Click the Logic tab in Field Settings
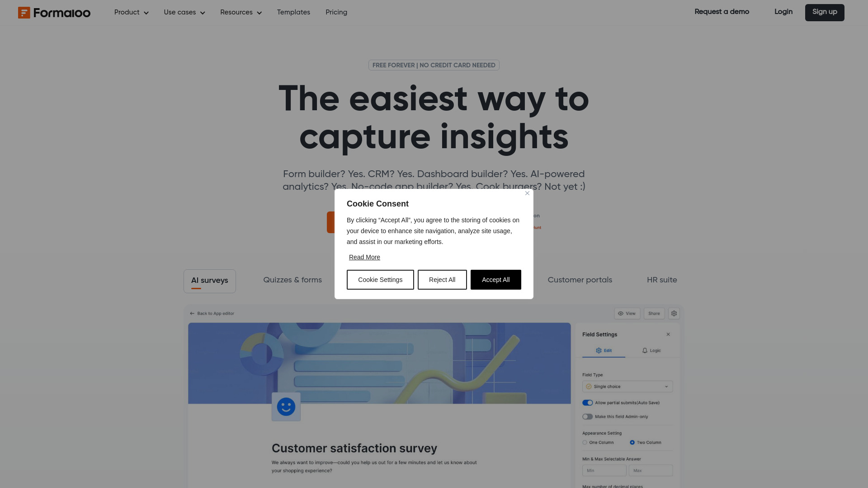 (x=651, y=350)
